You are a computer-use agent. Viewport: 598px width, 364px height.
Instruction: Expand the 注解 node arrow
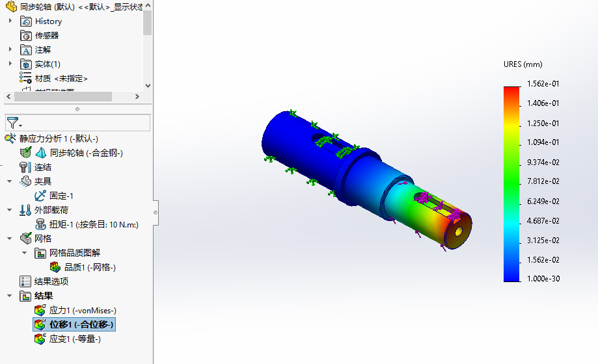click(x=10, y=49)
